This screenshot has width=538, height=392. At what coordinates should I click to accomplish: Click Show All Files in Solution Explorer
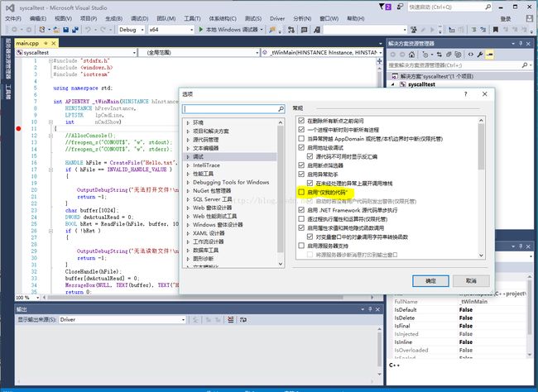tap(458, 55)
